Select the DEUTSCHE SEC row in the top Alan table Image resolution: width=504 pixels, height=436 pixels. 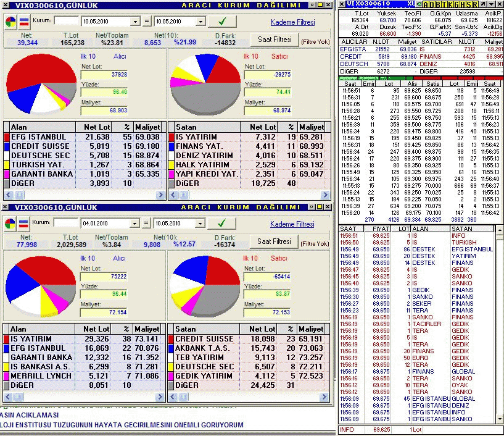pos(85,156)
